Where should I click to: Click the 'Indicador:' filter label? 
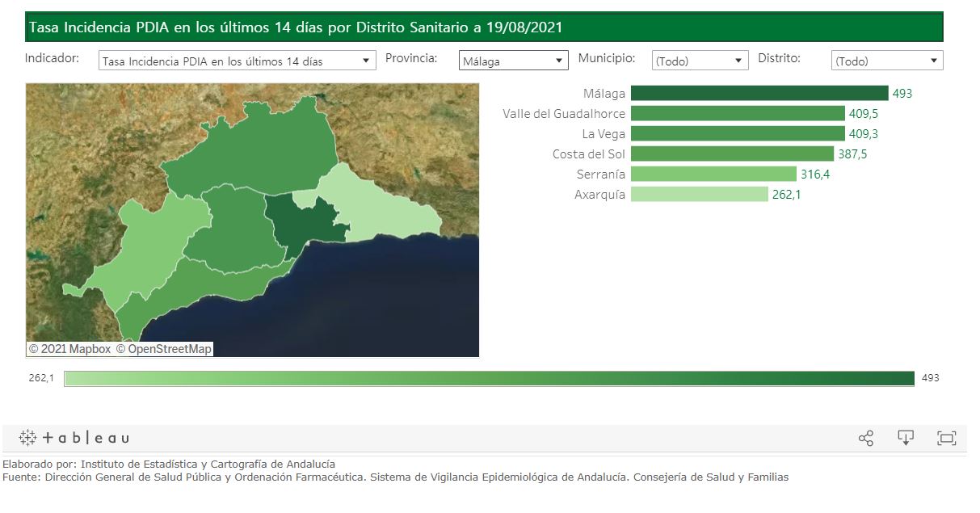point(53,58)
